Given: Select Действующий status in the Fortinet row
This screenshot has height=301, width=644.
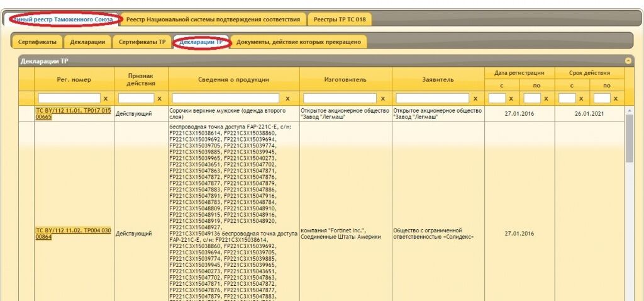Looking at the screenshot, I should 141,234.
